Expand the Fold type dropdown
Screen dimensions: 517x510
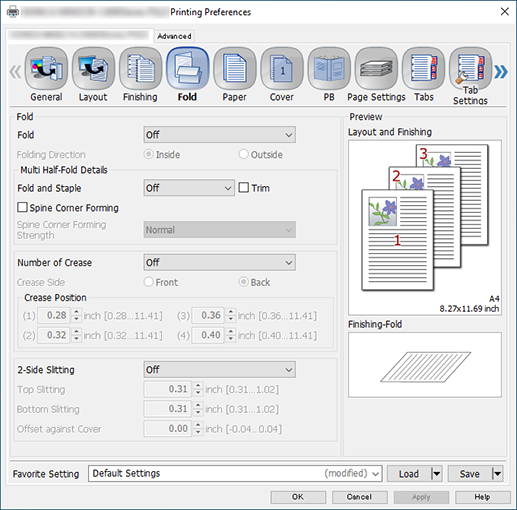219,135
